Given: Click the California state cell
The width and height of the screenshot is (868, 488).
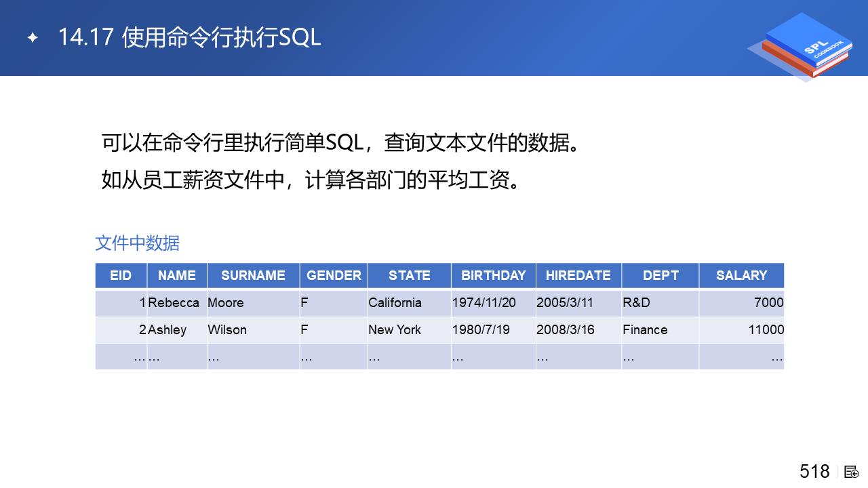Looking at the screenshot, I should (410, 303).
